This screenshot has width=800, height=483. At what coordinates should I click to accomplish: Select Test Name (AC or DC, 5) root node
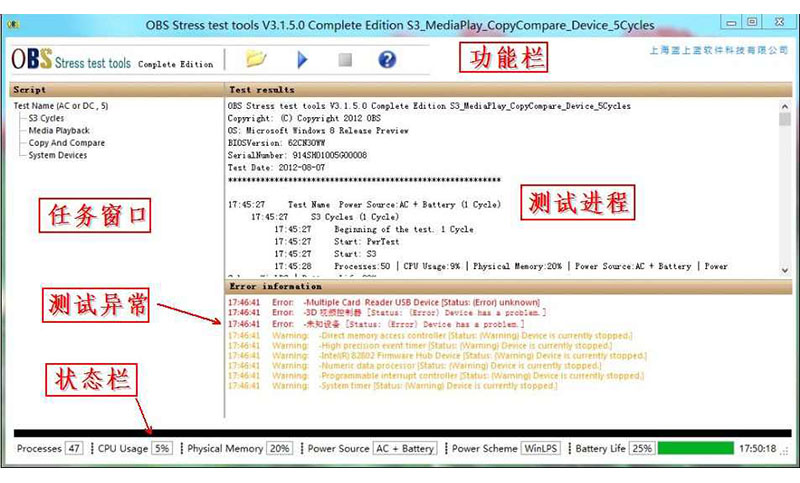[x=61, y=106]
